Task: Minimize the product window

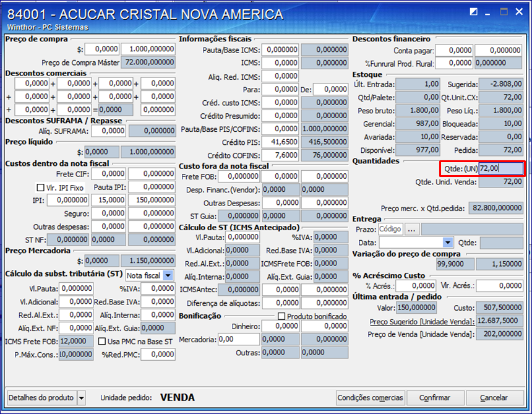Action: (x=488, y=13)
